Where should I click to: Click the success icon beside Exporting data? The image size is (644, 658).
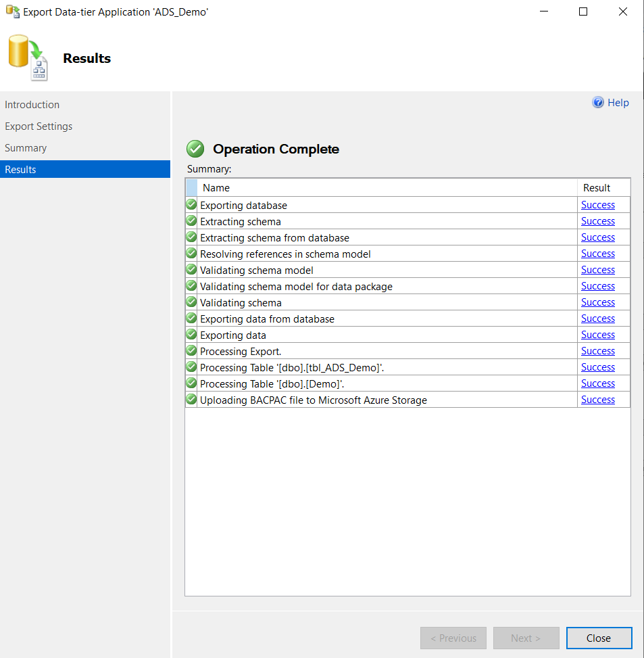click(x=191, y=335)
